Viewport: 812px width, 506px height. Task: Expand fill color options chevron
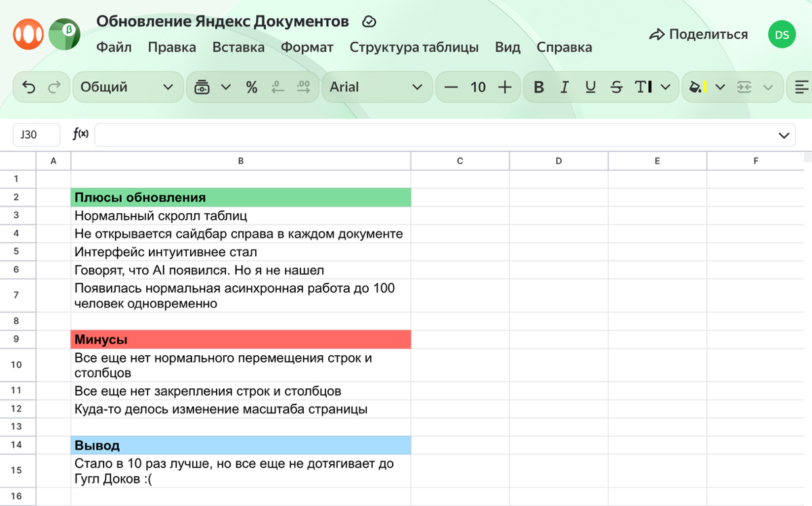[720, 87]
